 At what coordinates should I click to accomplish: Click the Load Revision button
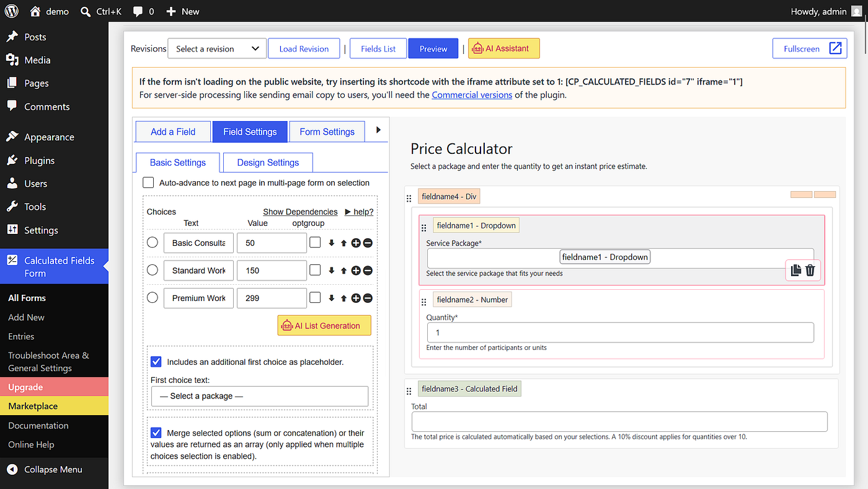[x=304, y=48]
